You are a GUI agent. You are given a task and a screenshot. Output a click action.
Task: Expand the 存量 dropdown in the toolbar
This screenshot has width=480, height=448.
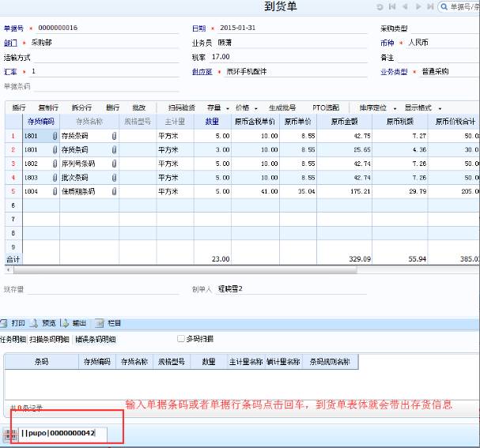click(228, 107)
